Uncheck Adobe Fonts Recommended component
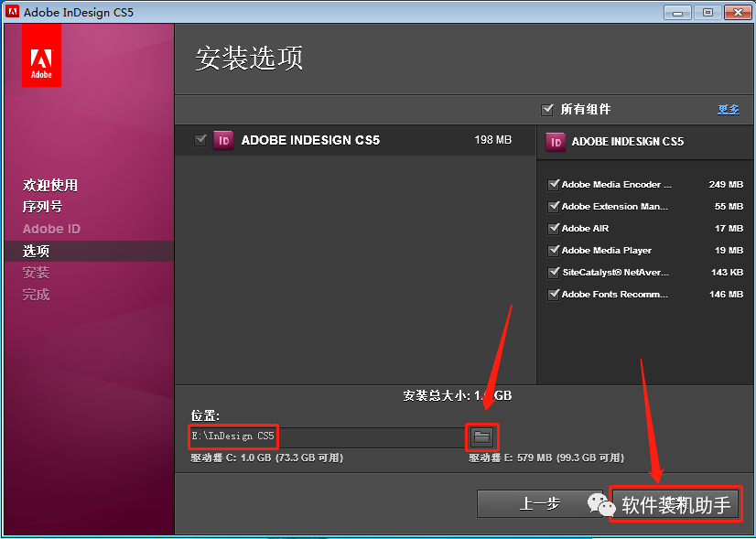 pyautogui.click(x=553, y=294)
